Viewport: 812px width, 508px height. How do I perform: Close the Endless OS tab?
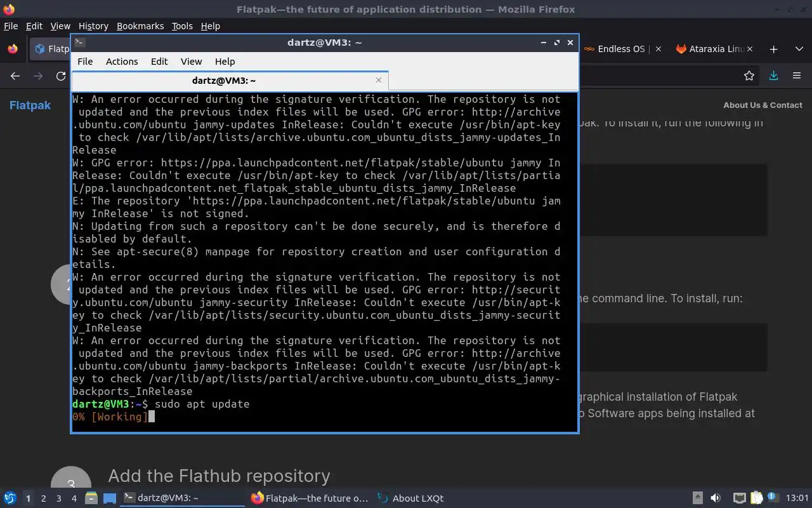[658, 49]
